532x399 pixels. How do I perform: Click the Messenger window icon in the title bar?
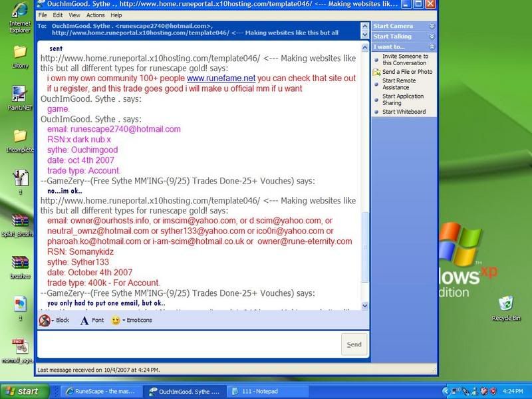[x=41, y=4]
